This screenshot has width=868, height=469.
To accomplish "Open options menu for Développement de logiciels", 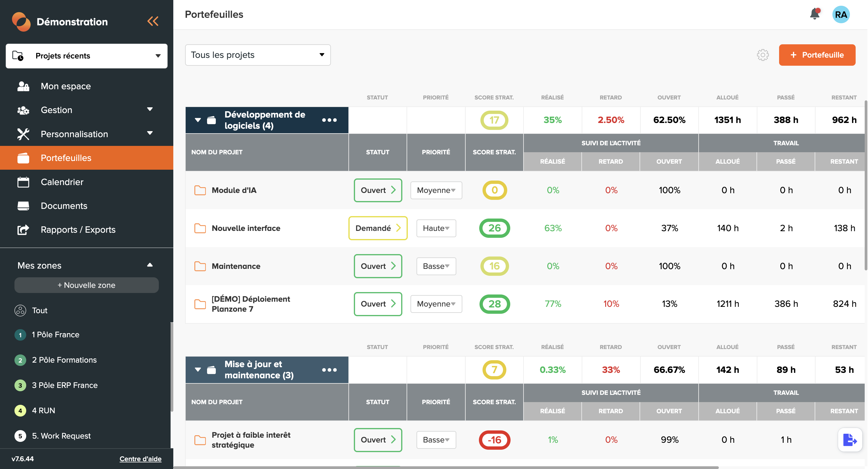I will pos(329,120).
